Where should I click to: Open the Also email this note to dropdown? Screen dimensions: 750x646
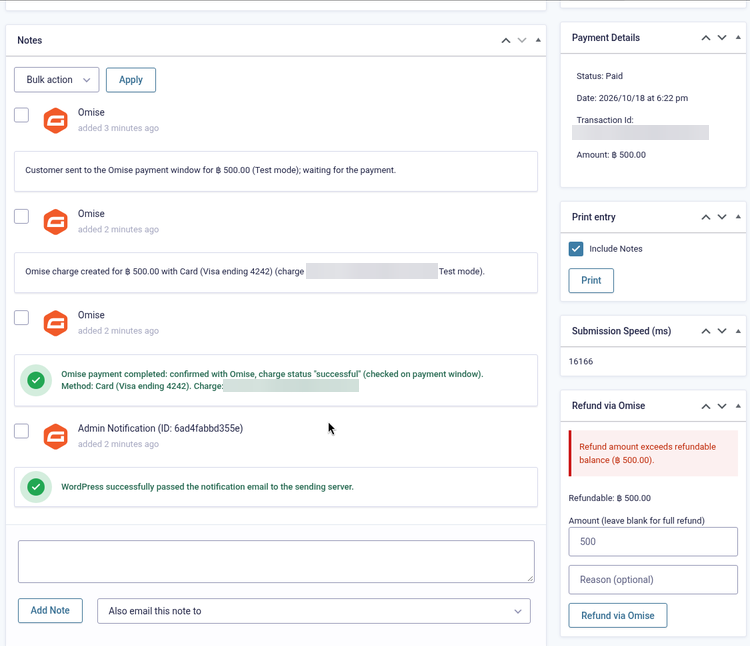click(x=314, y=611)
